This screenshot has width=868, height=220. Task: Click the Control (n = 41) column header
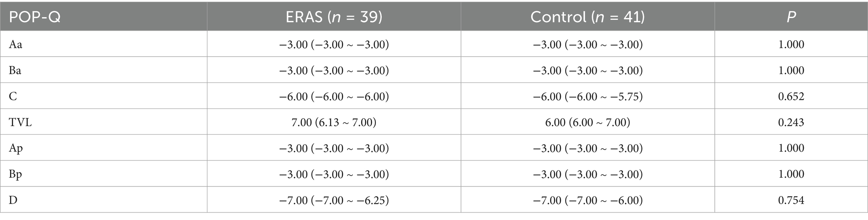[587, 17]
